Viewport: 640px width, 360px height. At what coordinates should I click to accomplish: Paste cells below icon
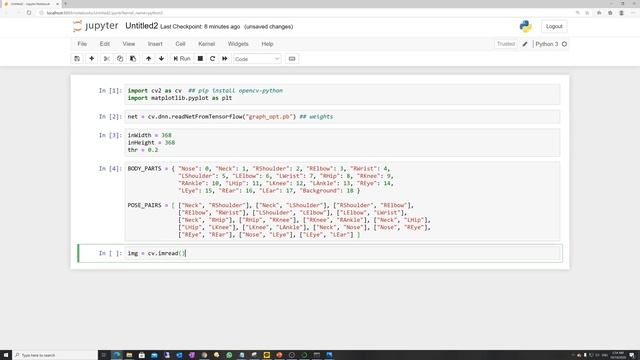point(133,59)
